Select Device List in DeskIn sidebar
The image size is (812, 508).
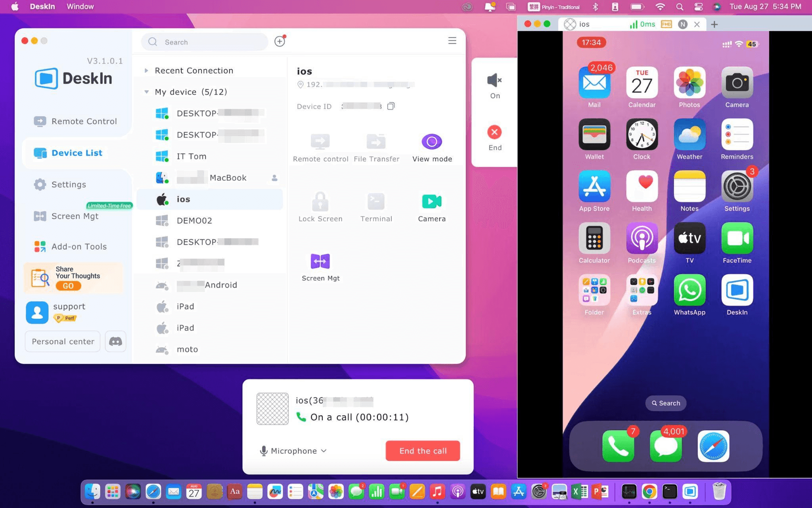68,153
